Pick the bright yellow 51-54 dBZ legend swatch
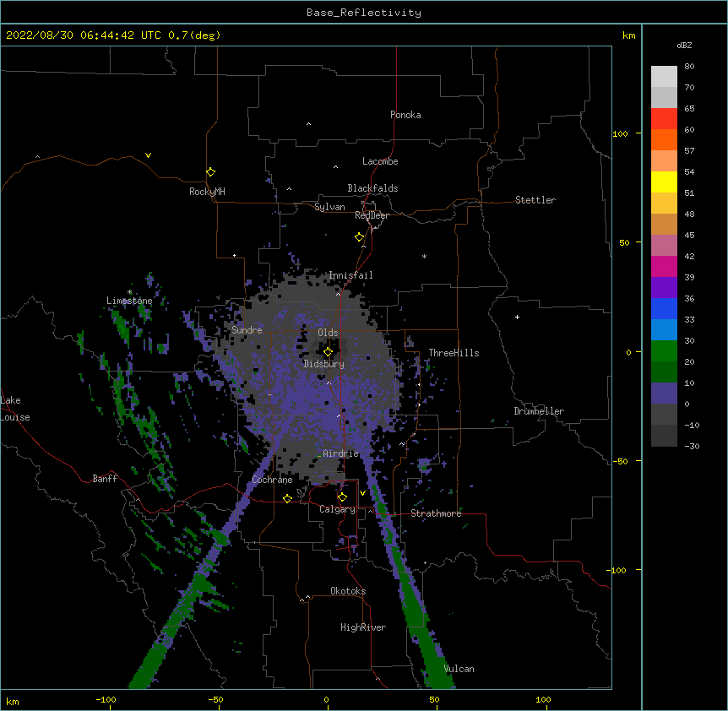The height and width of the screenshot is (711, 728). (664, 182)
